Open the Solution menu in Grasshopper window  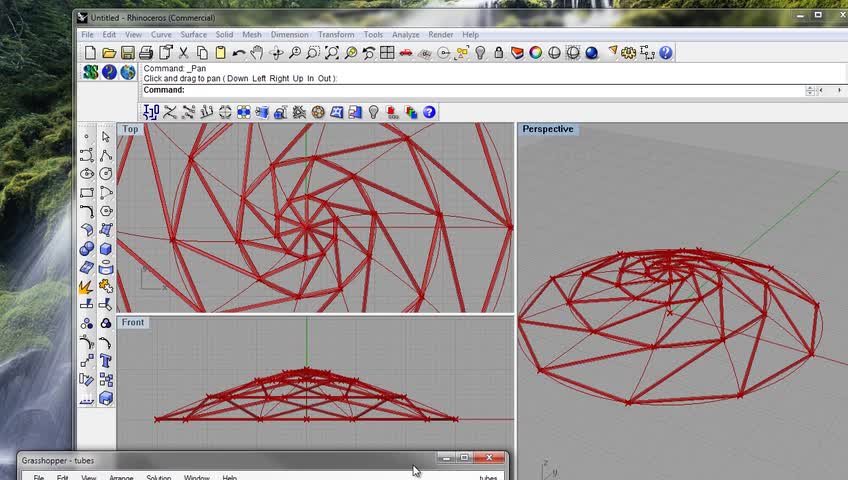click(158, 477)
